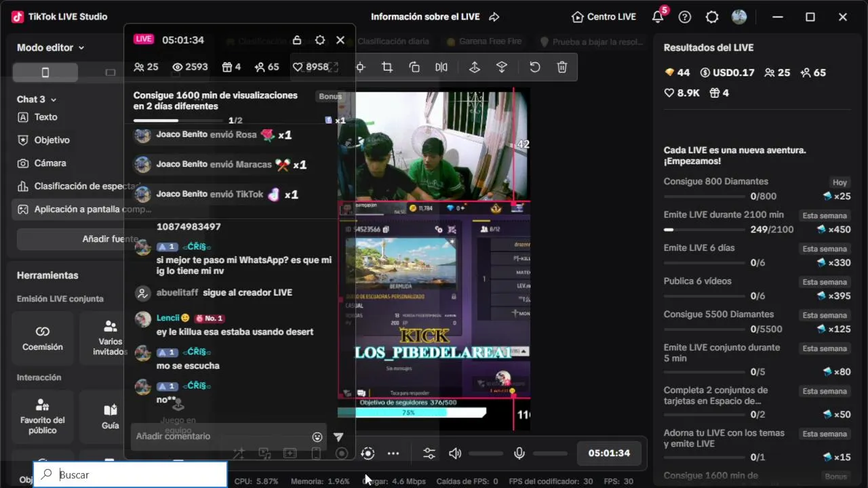Send the comment with paper plane icon

click(338, 437)
